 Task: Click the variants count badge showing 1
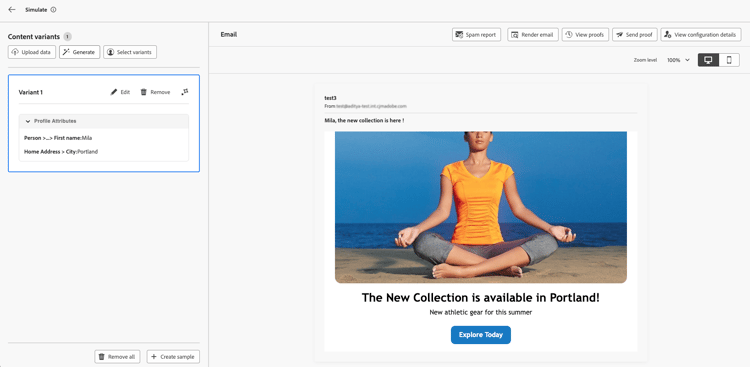point(67,36)
